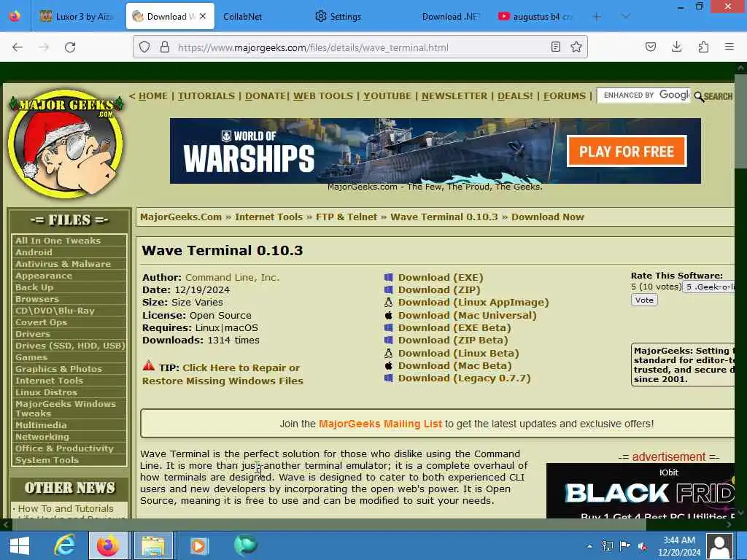Screen dimensions: 747x560
Task: Click PLAY FOR FREE on Warships banner
Action: 626,152
